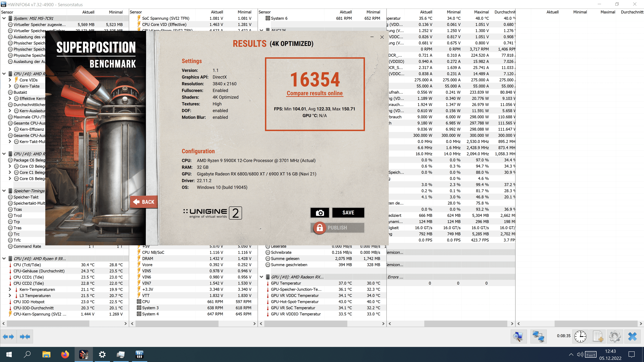Viewport: 644px width, 362px height.
Task: Click the BACK button in Superposition
Action: [x=144, y=202]
